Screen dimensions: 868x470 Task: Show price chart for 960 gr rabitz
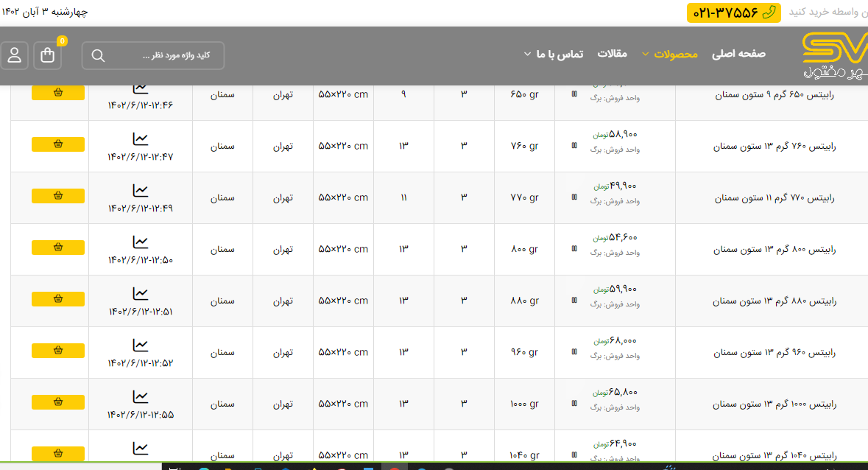pos(140,345)
